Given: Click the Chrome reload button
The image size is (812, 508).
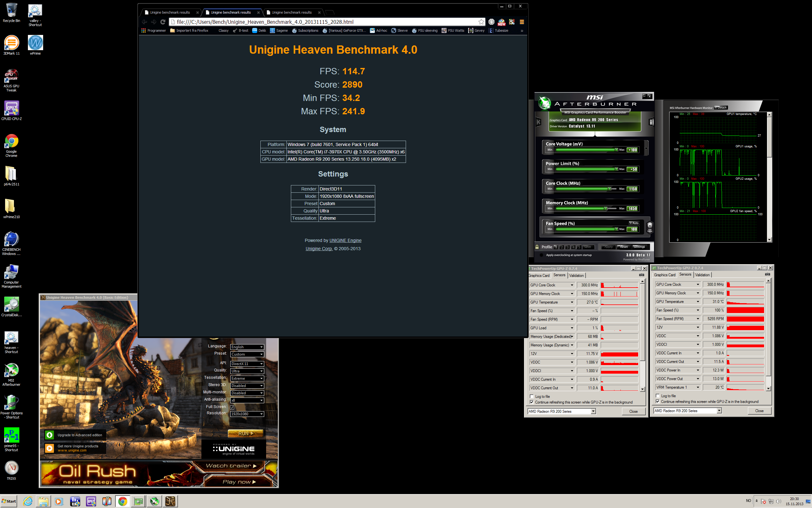Looking at the screenshot, I should [163, 22].
